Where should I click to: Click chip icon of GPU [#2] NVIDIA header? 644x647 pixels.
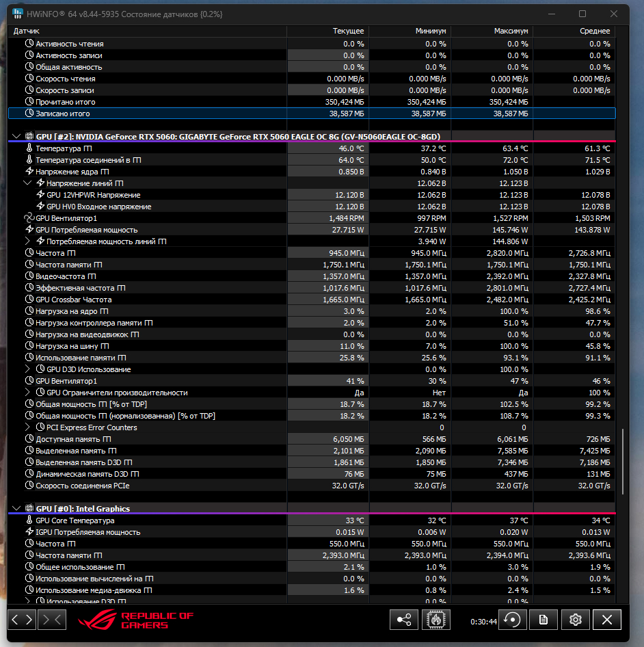coord(29,136)
